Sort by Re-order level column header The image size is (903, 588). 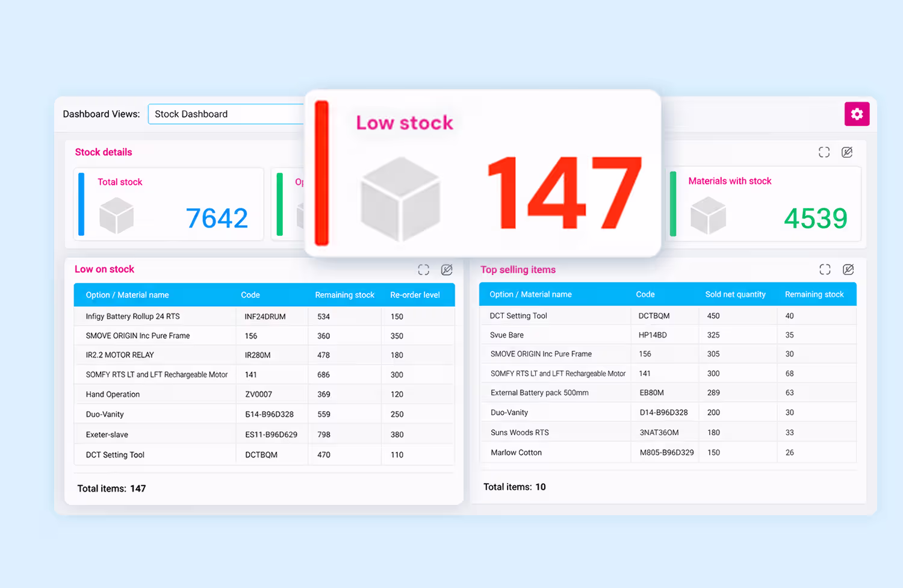pyautogui.click(x=415, y=295)
